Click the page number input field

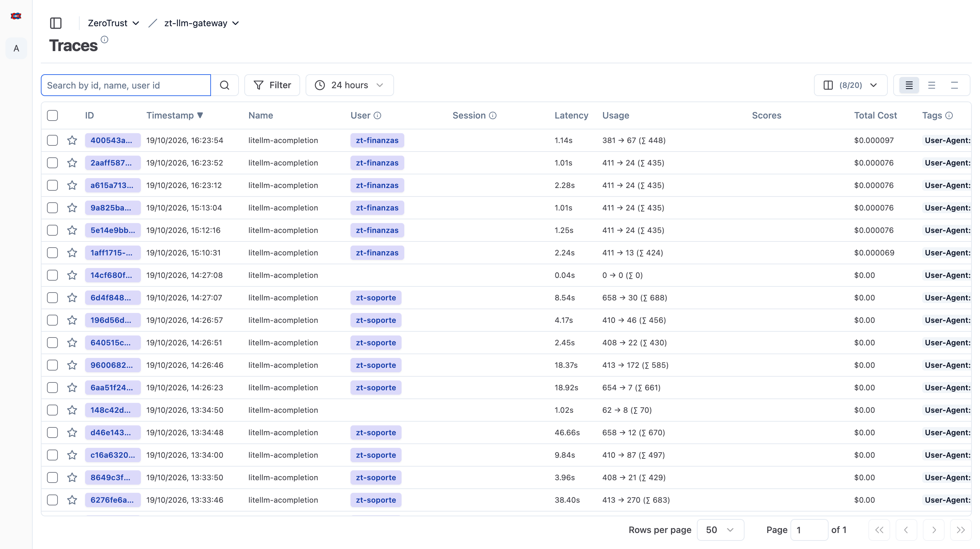[x=809, y=530]
